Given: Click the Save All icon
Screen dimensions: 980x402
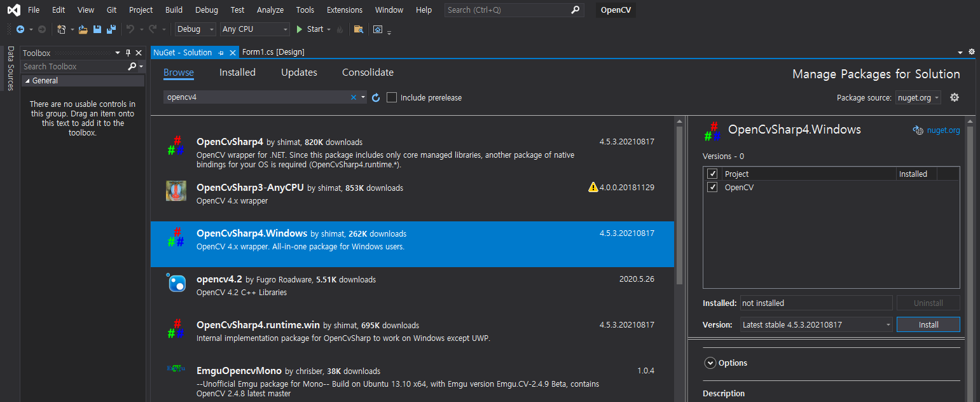Looking at the screenshot, I should pyautogui.click(x=111, y=29).
